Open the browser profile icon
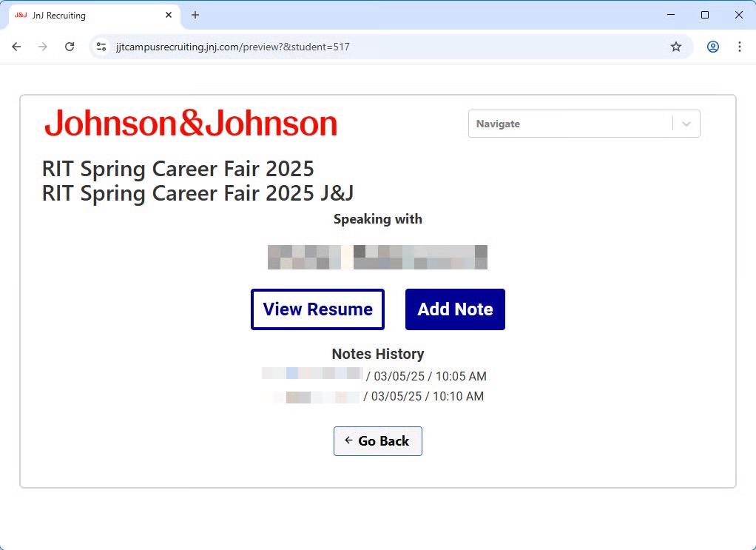This screenshot has width=756, height=550. point(713,47)
